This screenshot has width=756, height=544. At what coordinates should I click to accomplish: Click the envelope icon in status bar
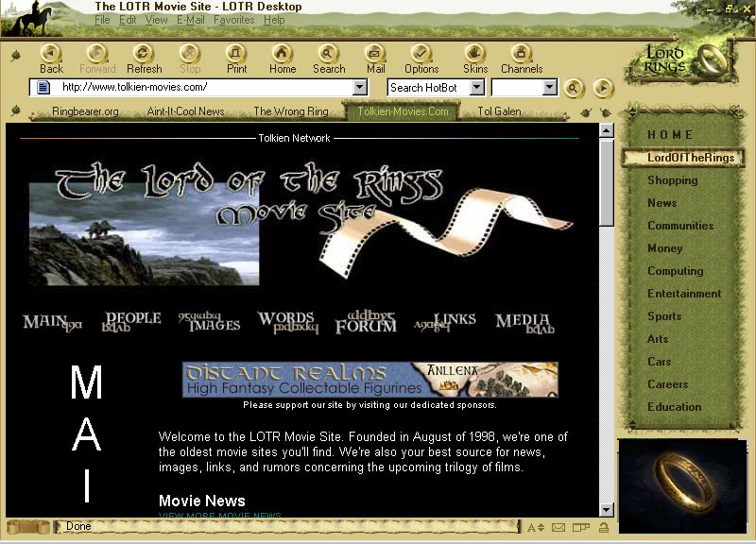[558, 528]
